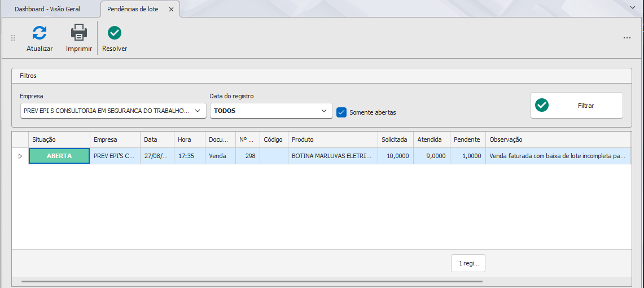Click the Nº column header

pyautogui.click(x=248, y=139)
